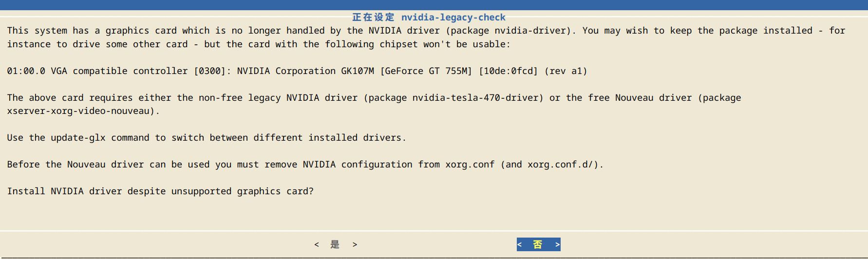The image size is (868, 259).
Task: Click the right angle bracket beside 否
Action: [557, 244]
